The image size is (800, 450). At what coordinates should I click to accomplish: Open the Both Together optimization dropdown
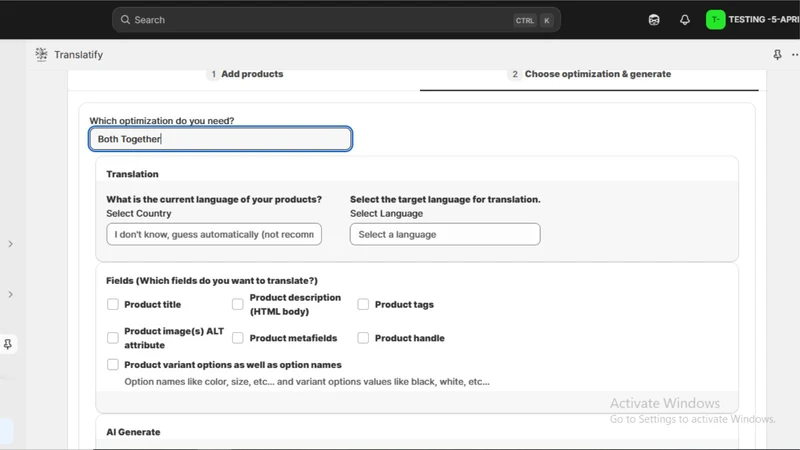point(220,139)
